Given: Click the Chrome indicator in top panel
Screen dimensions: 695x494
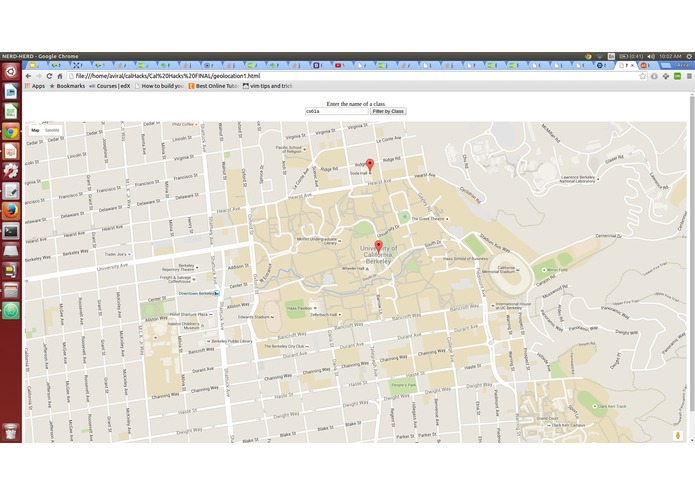Looking at the screenshot, I should (588, 56).
